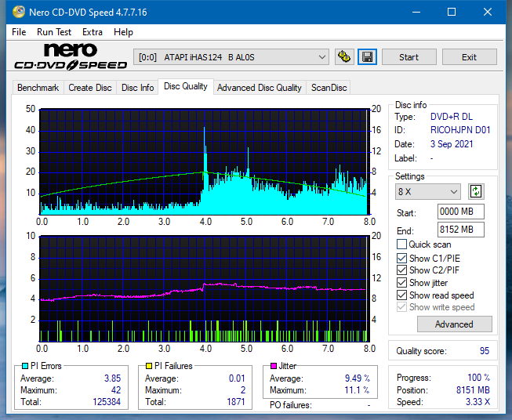The image size is (512, 420).
Task: Click PI Failures average 0.01
Action: (237, 378)
